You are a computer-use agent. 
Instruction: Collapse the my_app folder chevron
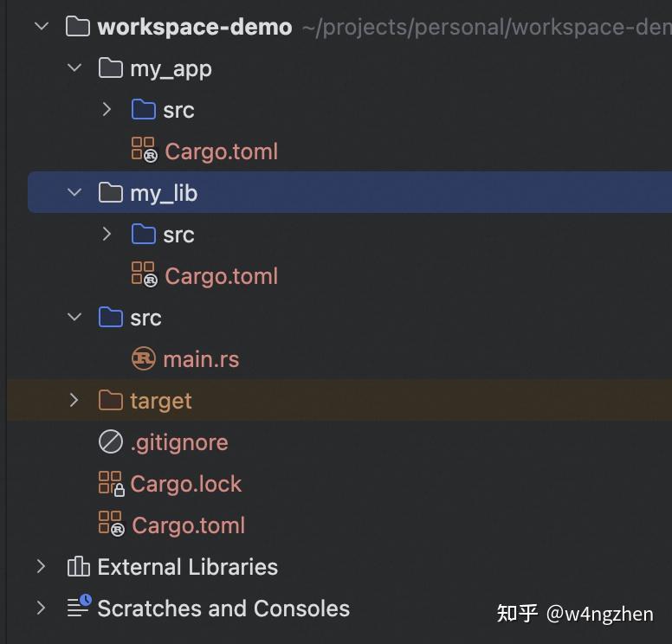tap(74, 68)
